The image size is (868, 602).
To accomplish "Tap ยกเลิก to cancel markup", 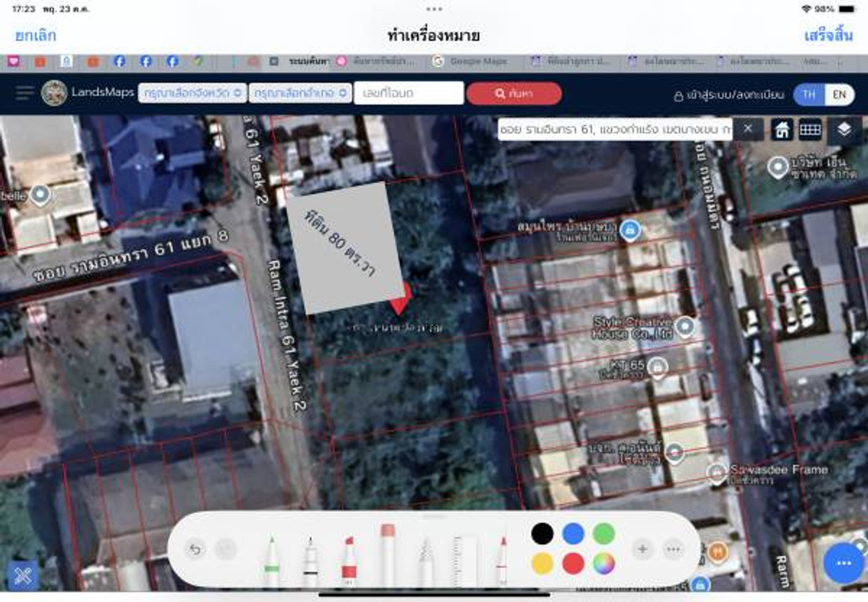I will (35, 35).
